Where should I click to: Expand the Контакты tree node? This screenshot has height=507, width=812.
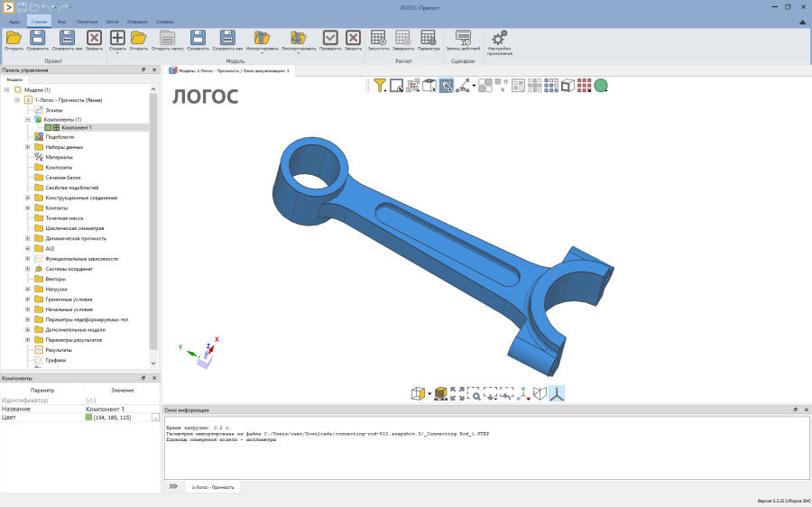click(28, 207)
